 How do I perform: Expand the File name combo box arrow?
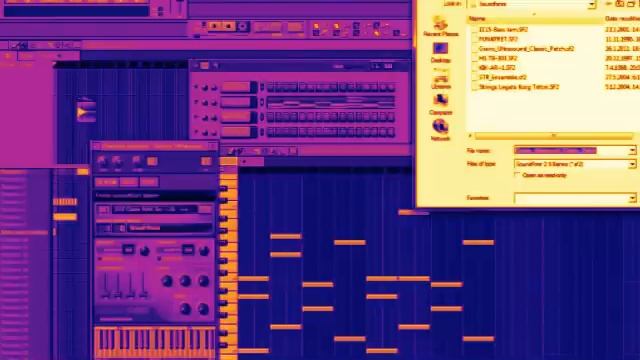point(632,151)
